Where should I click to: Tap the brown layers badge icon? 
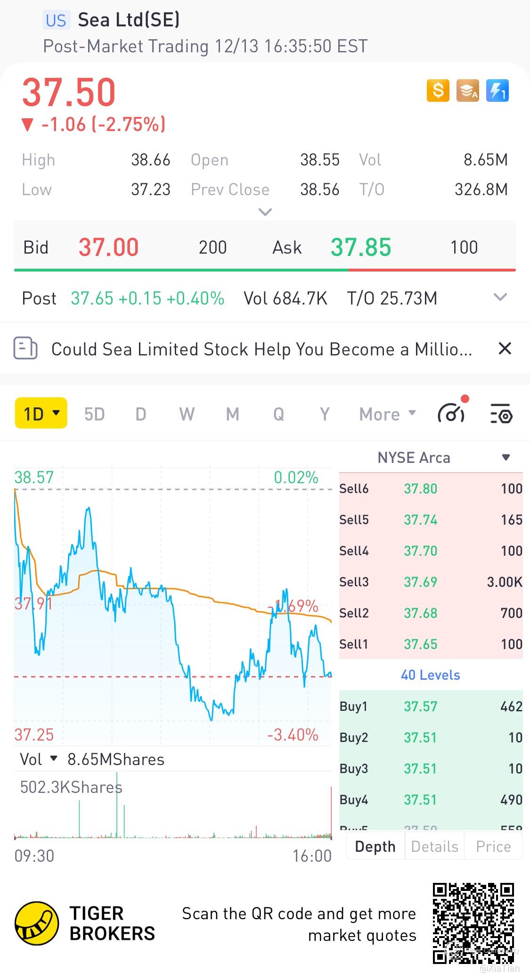point(468,90)
